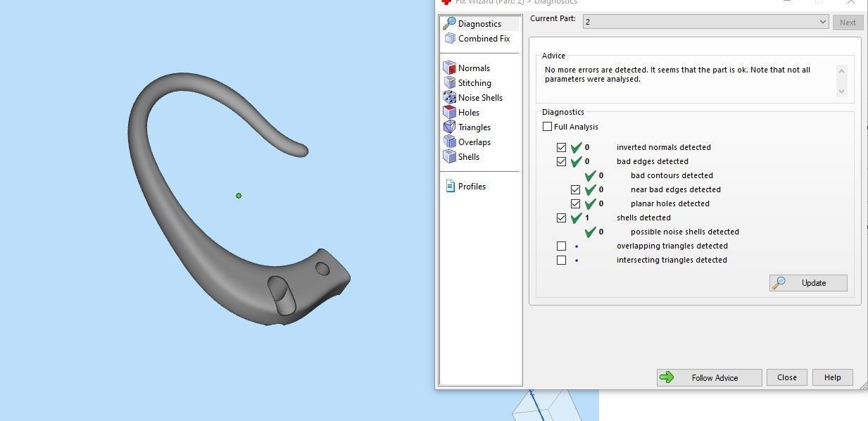Open the Shells fixing page
The image size is (868, 421).
[461, 157]
